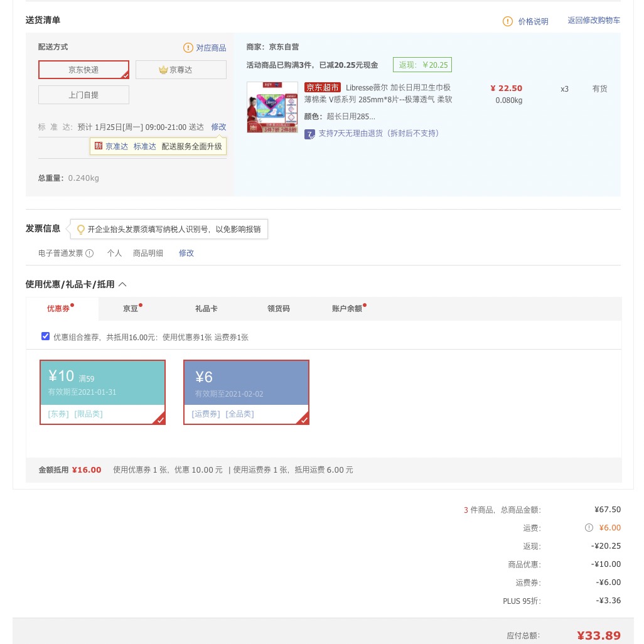Image resolution: width=644 pixels, height=644 pixels.
Task: Click the x3 quantity text
Action: tap(565, 89)
